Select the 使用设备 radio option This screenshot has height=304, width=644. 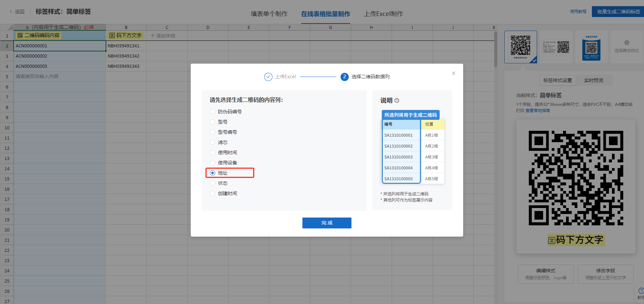coord(213,163)
